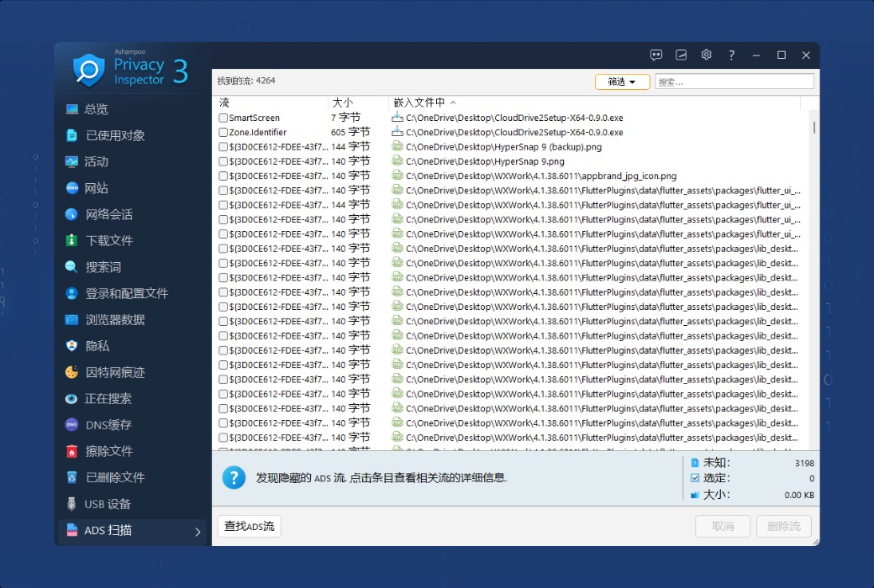Open the 筛选 filter dropdown

(x=622, y=81)
